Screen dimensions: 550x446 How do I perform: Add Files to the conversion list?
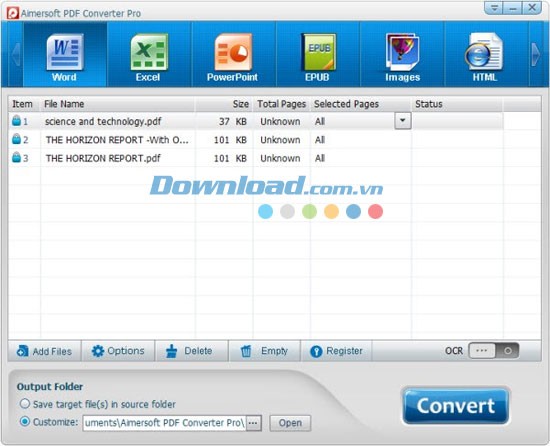pyautogui.click(x=44, y=351)
